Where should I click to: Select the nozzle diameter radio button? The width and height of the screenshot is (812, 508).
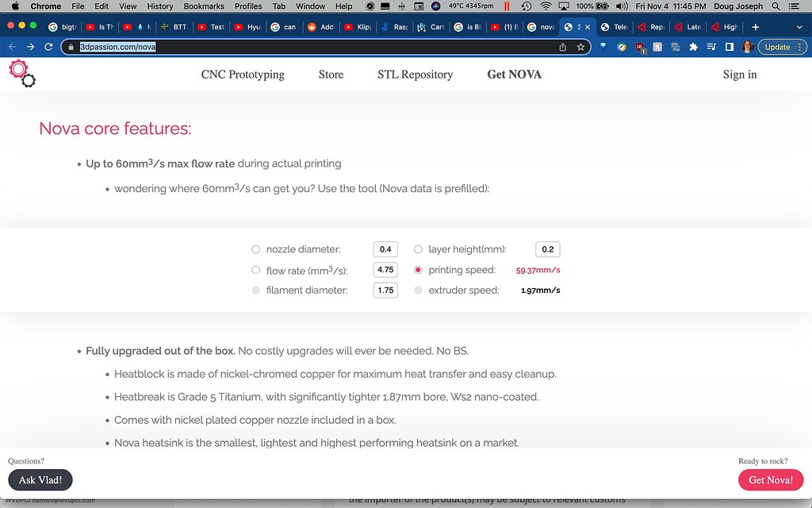coord(255,249)
